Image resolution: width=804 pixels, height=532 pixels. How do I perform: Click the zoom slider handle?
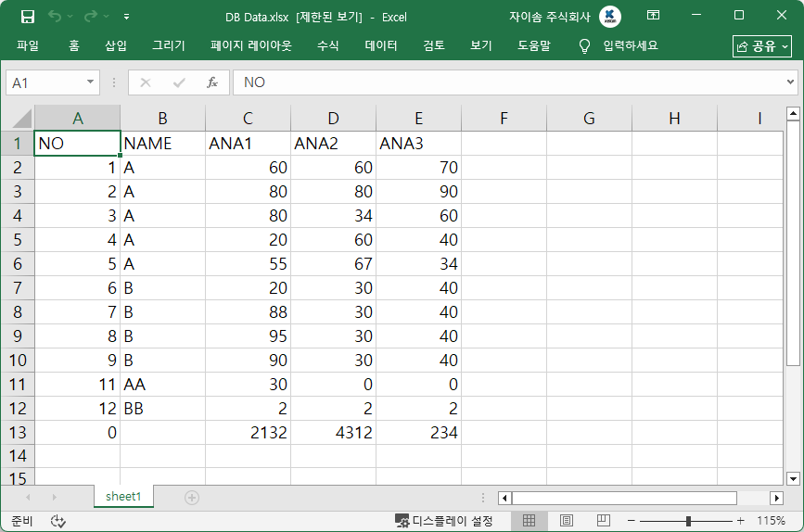(x=687, y=521)
